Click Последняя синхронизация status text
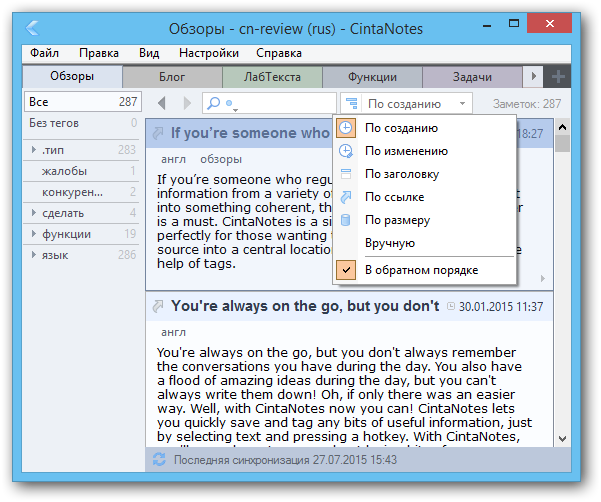Image resolution: width=601 pixels, height=502 pixels. coord(285,459)
